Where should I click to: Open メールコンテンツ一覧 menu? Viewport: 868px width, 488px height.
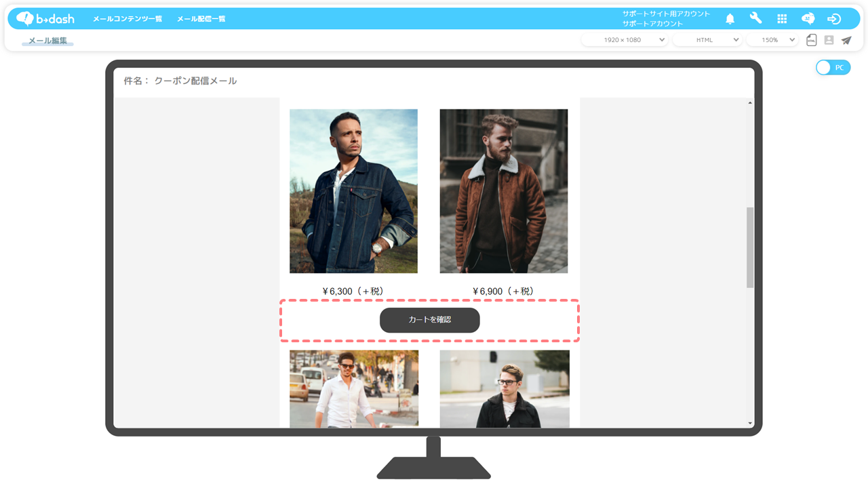coord(127,19)
